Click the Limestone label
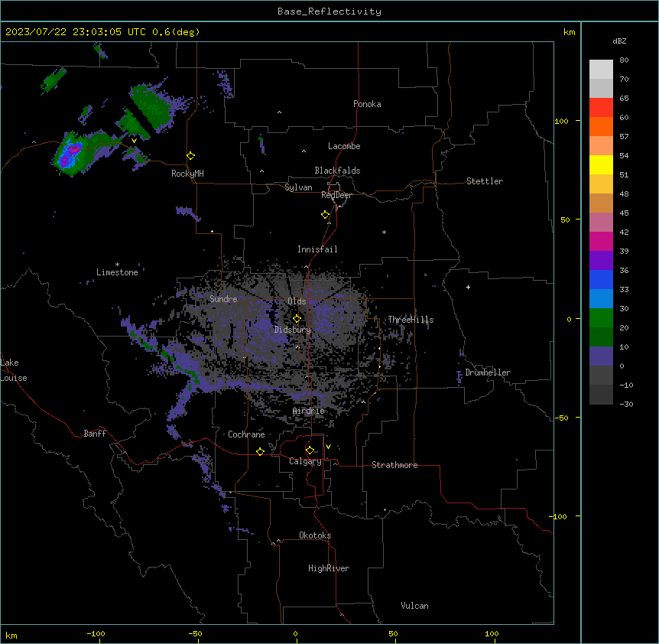Viewport: 659px width, 644px height. click(x=117, y=272)
